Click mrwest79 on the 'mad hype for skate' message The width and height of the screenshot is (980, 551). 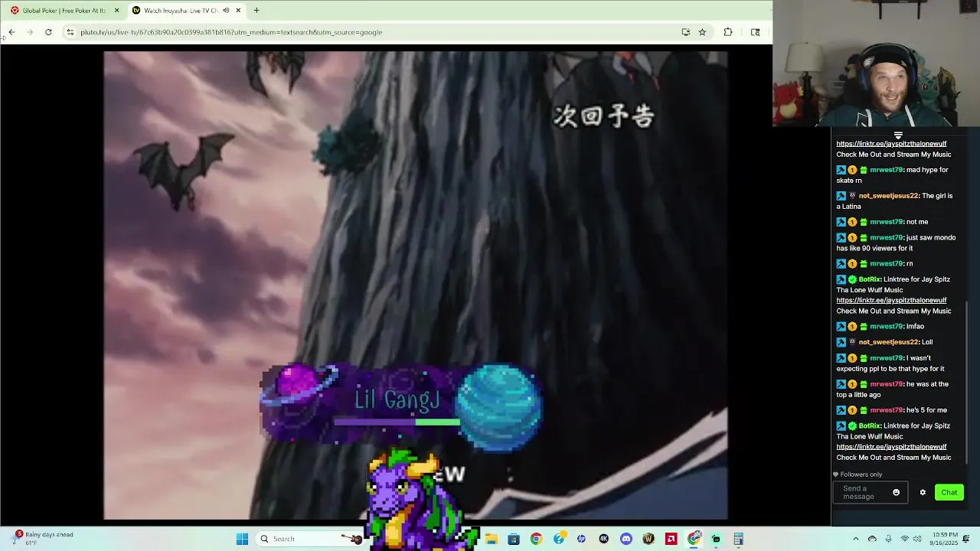click(887, 170)
